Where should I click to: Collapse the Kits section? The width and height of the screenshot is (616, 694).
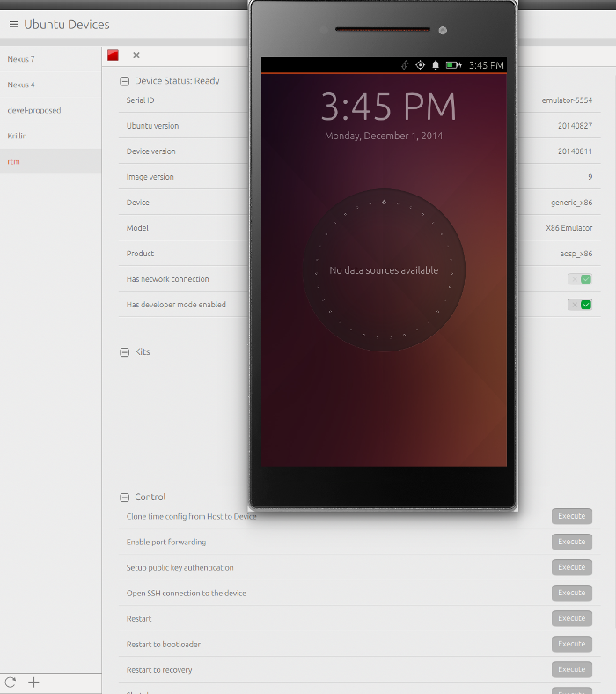(x=125, y=352)
